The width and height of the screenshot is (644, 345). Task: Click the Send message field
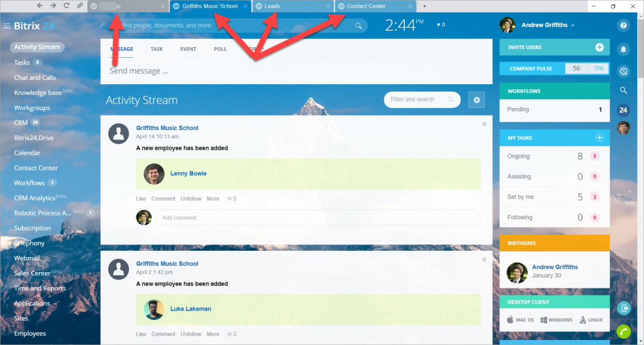click(296, 71)
